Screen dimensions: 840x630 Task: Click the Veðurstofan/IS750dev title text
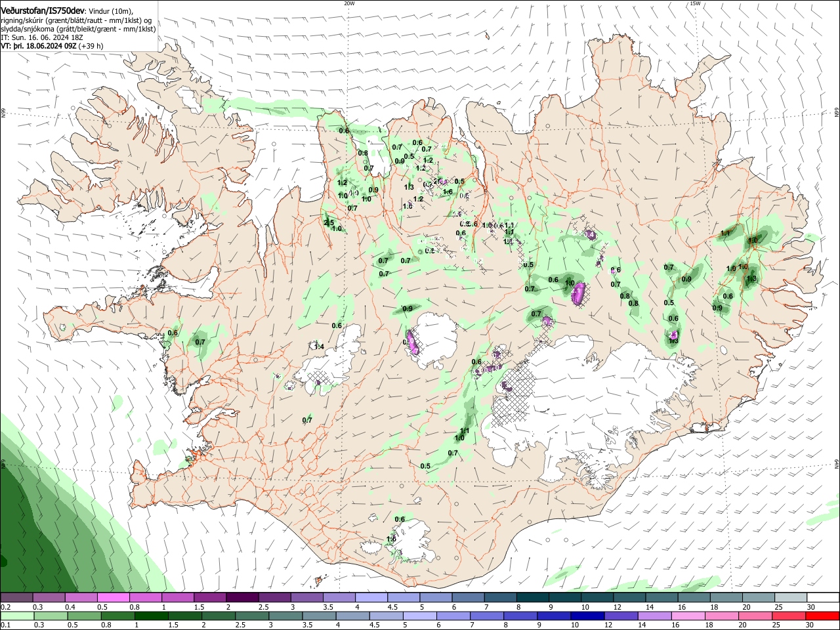point(43,10)
